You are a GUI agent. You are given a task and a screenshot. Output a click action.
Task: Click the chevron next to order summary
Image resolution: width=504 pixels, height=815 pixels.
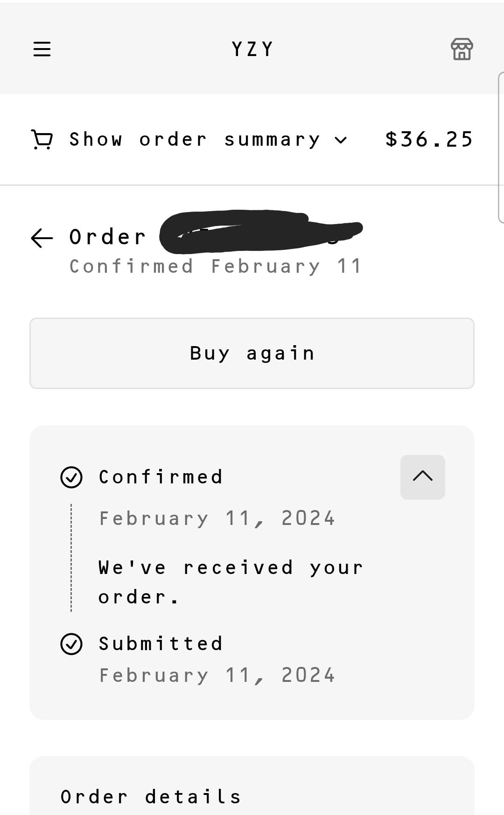click(340, 140)
